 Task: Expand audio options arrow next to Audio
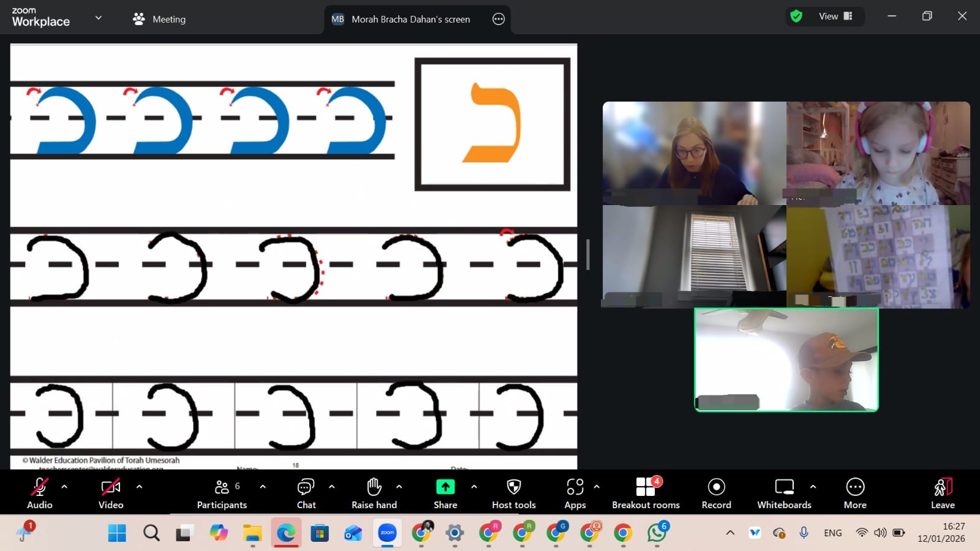click(x=64, y=487)
